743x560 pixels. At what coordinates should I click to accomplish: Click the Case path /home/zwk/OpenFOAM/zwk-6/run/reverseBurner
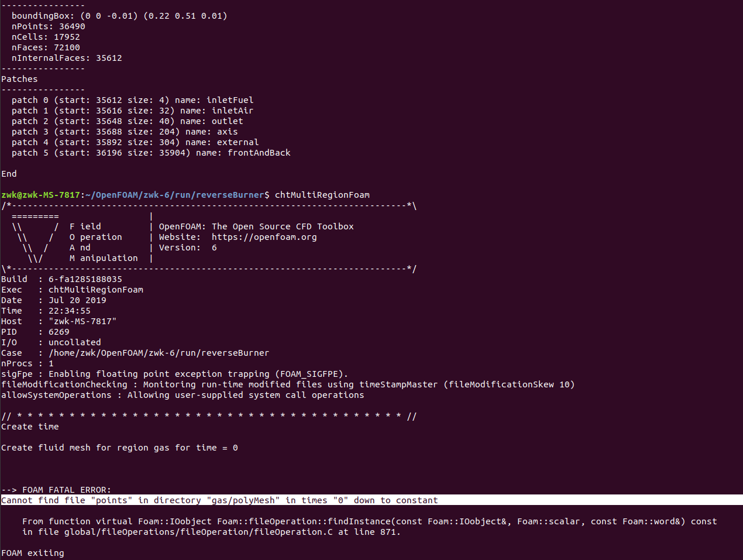159,353
